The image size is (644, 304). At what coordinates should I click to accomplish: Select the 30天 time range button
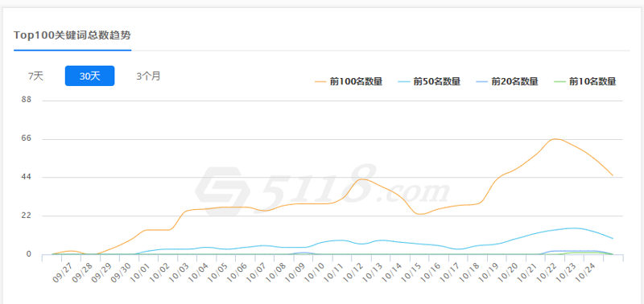[89, 76]
